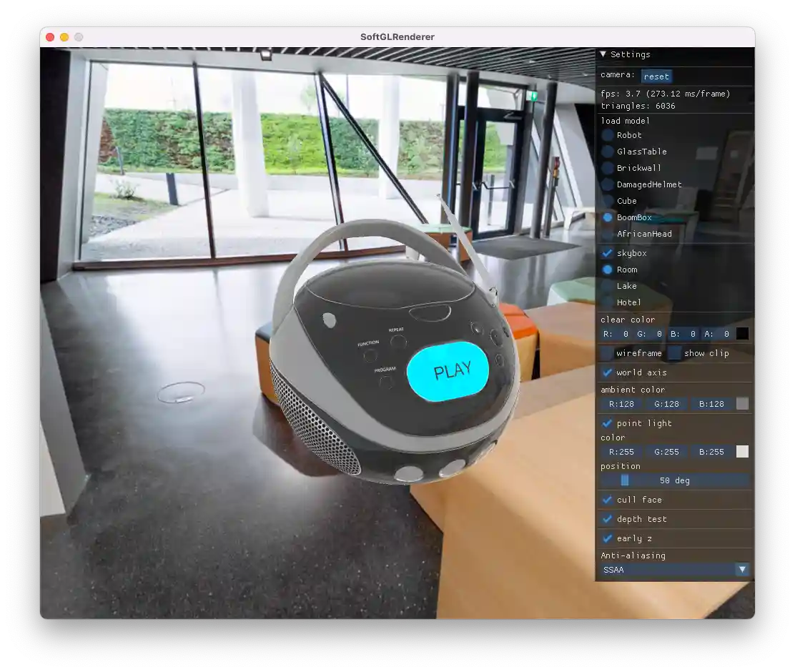Open the gray ambient color swatch
This screenshot has width=795, height=672.
(x=742, y=404)
